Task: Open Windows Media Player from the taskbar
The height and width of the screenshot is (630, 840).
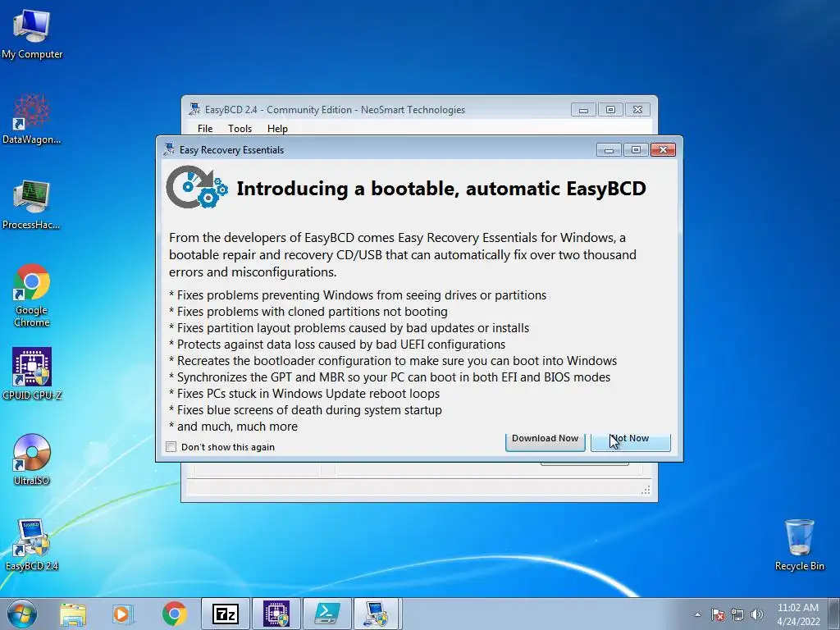Action: pos(122,614)
